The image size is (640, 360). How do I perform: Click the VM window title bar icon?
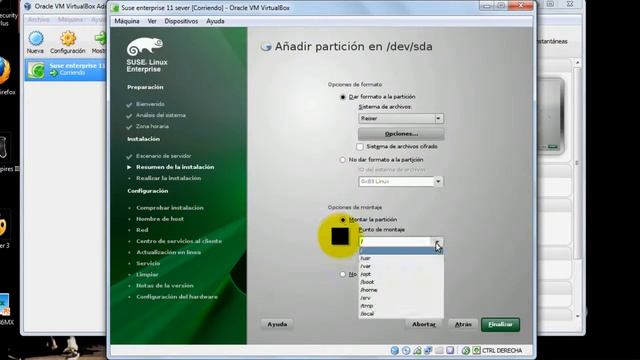[x=116, y=8]
